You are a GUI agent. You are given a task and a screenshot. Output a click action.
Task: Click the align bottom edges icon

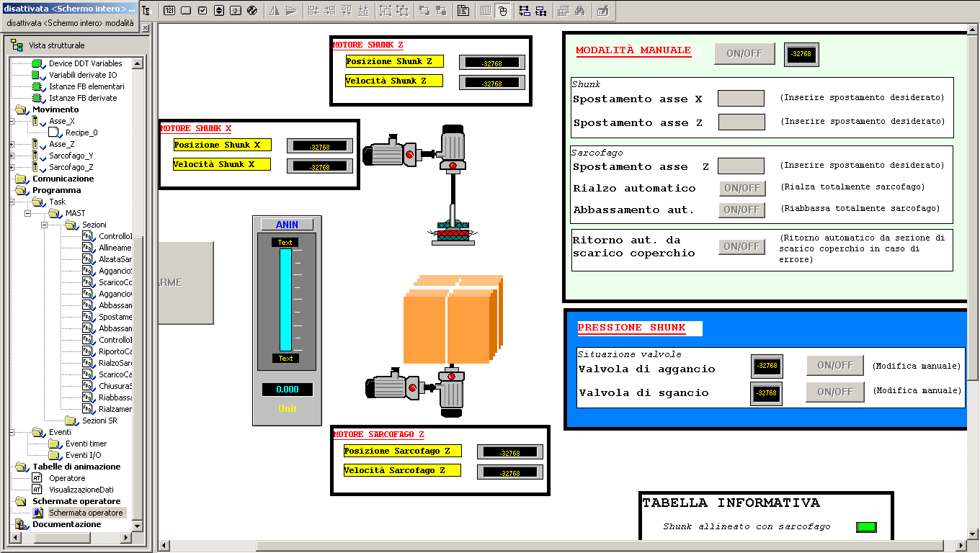[x=363, y=11]
